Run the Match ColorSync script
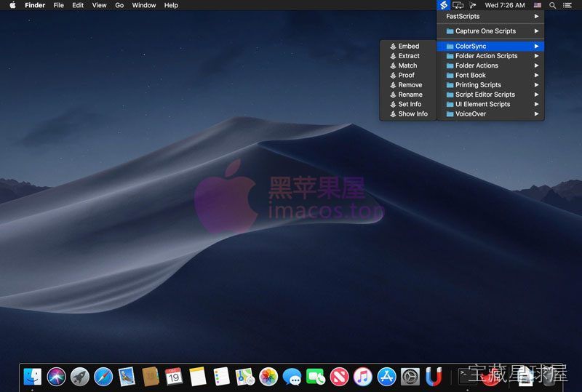This screenshot has height=392, width=582. [x=408, y=65]
